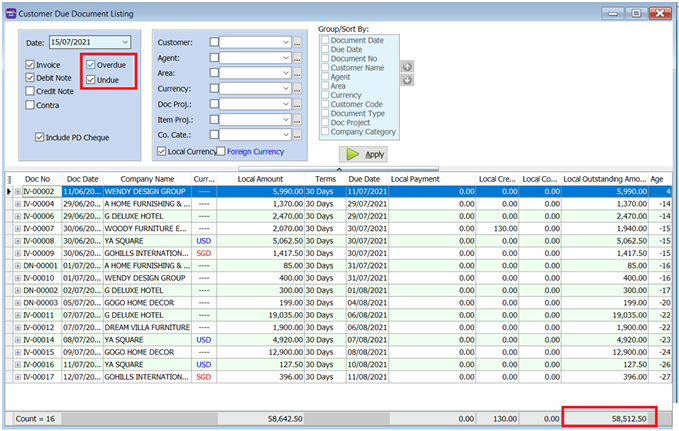679x431 pixels.
Task: Open the ellipsis lookup for Co. Cate.
Action: pyautogui.click(x=297, y=134)
